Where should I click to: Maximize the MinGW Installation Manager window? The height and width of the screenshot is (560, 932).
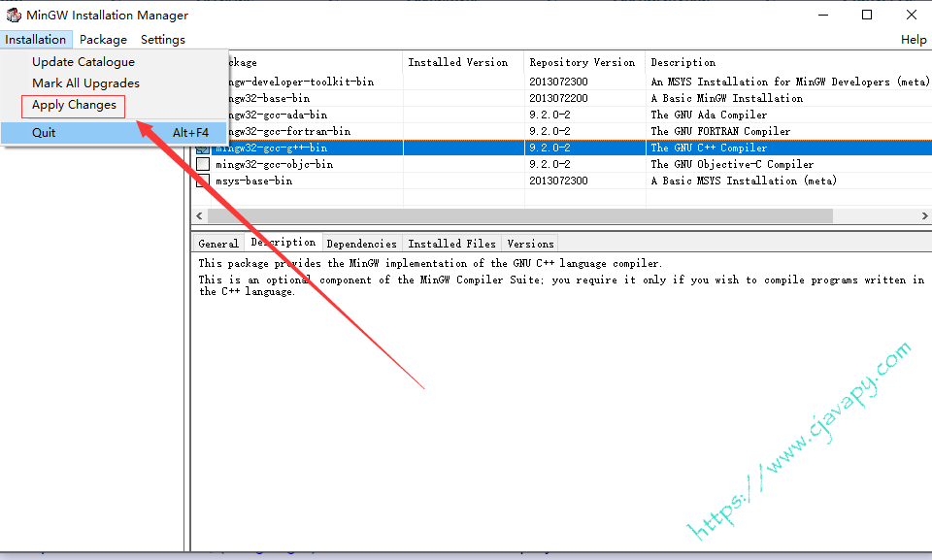(867, 15)
